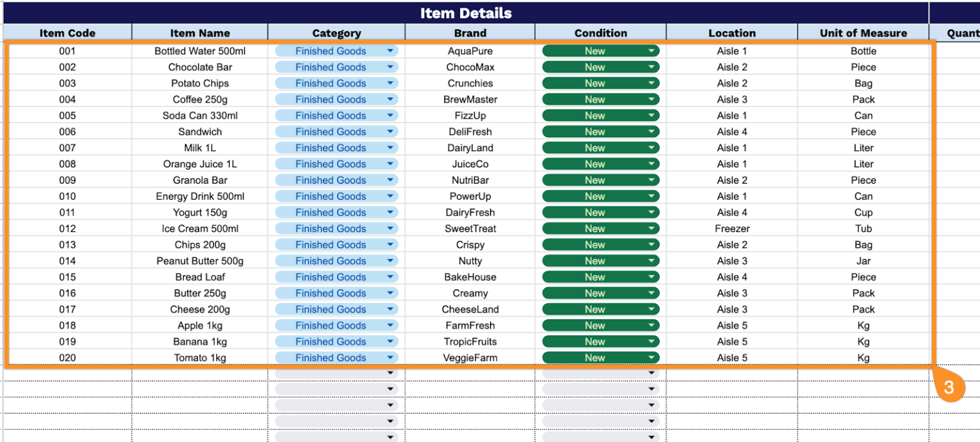The width and height of the screenshot is (980, 442).
Task: Click the Item Details title banner
Action: (466, 13)
